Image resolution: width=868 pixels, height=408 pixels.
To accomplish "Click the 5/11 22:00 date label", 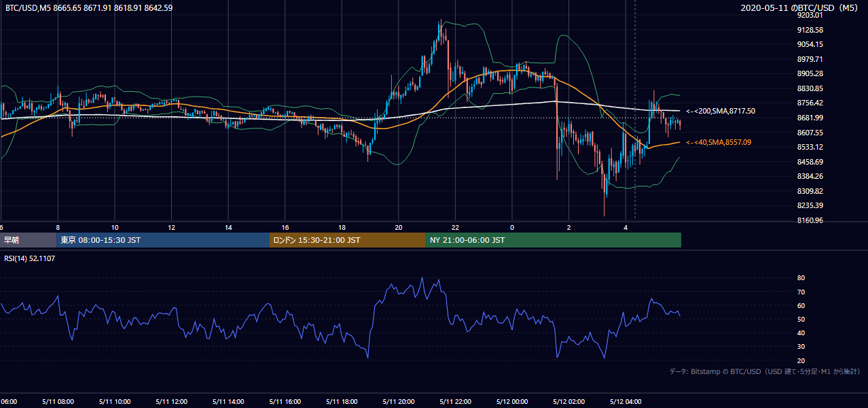I will click(455, 402).
